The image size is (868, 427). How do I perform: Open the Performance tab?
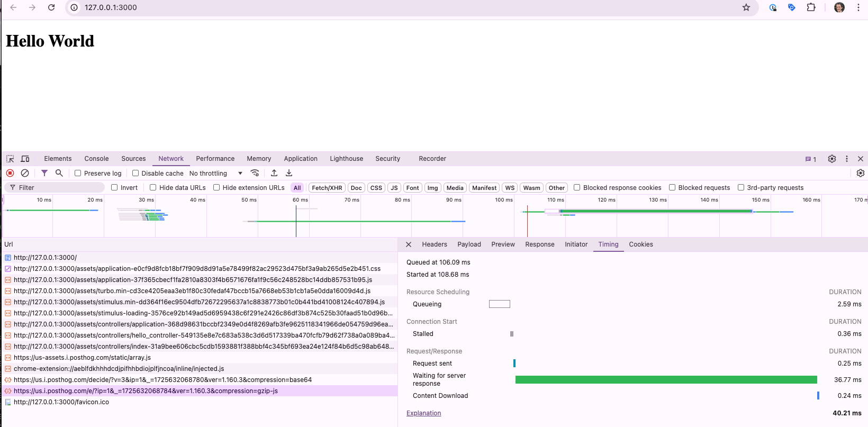coord(215,159)
